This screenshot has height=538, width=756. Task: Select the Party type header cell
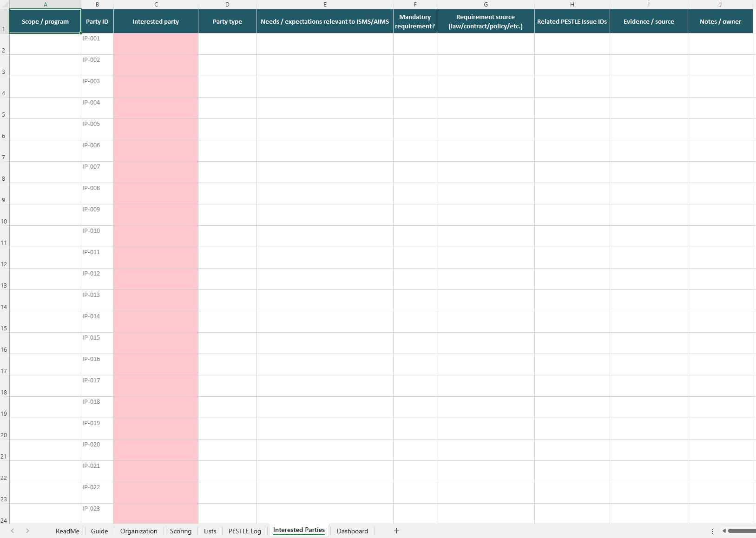coord(227,21)
